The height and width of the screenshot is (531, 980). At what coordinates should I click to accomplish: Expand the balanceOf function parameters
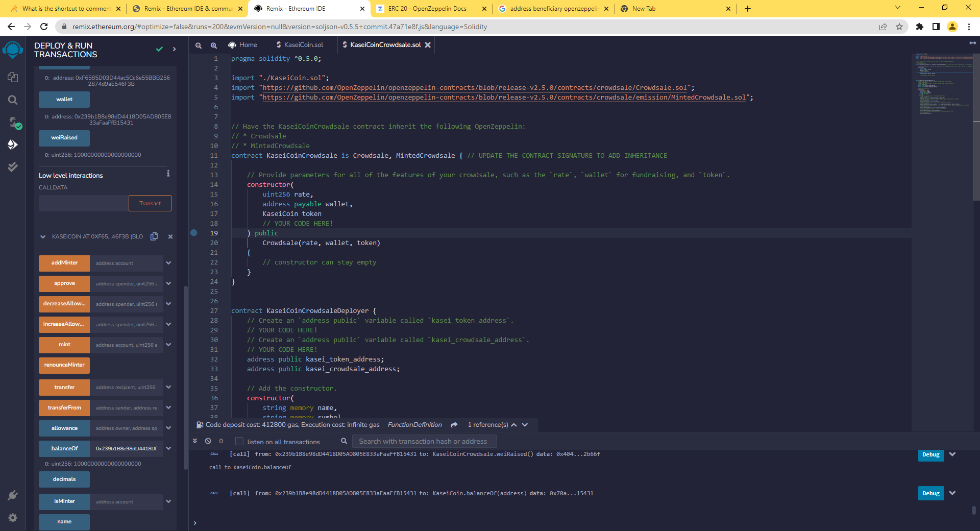pos(168,448)
